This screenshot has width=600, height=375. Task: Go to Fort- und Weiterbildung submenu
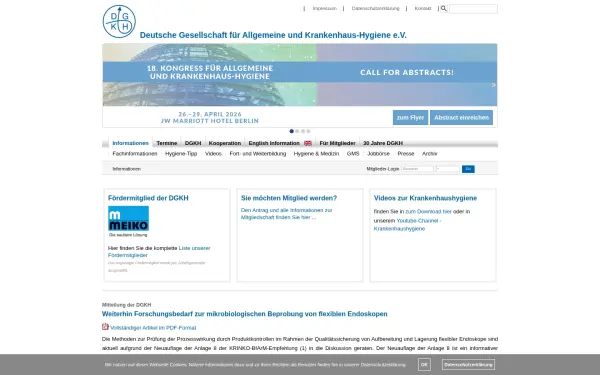pos(258,154)
